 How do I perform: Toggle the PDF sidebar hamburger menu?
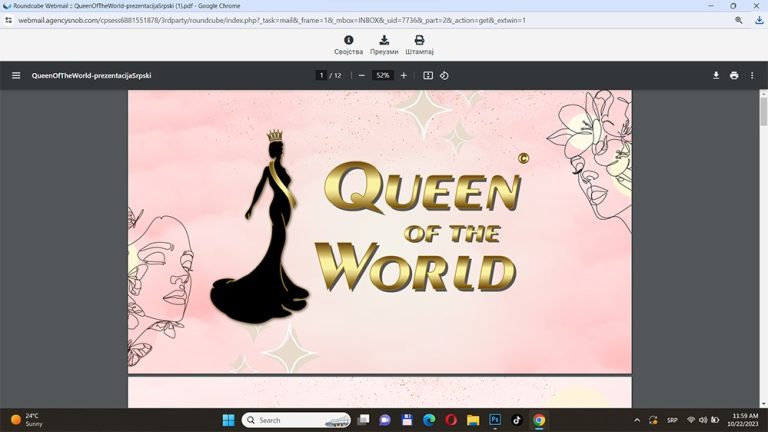coord(16,75)
